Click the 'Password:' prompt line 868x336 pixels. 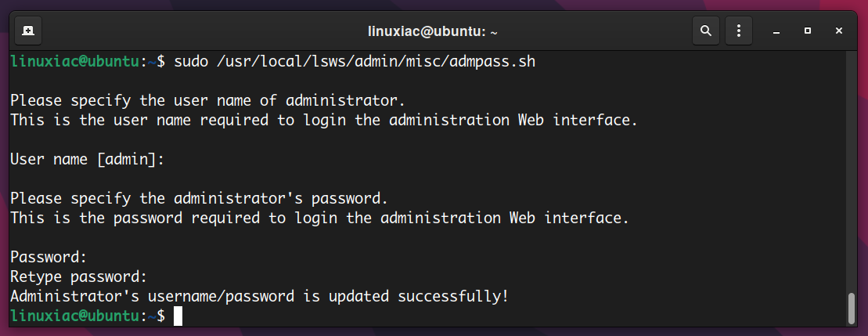pyautogui.click(x=49, y=257)
